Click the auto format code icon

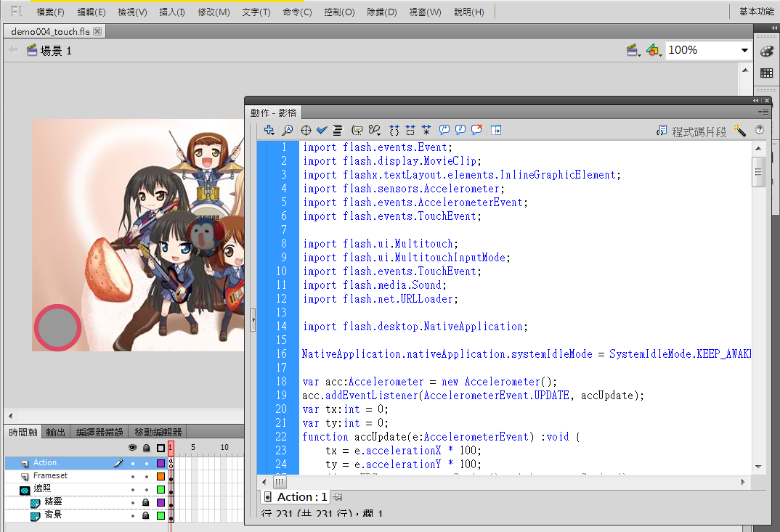(338, 130)
